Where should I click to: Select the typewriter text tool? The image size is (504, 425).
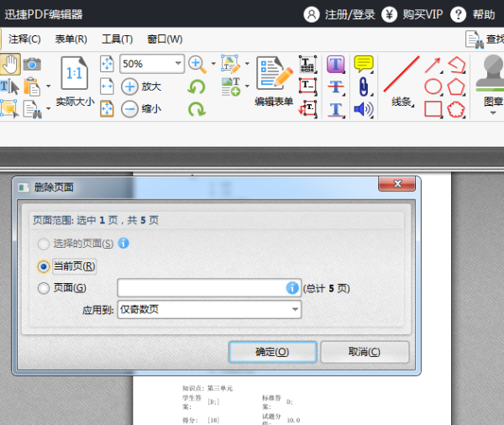pyautogui.click(x=307, y=64)
